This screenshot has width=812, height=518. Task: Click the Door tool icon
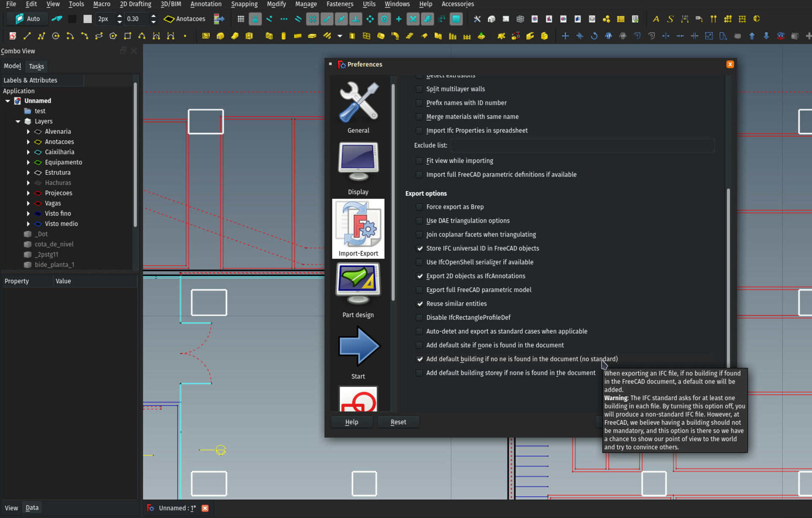(x=352, y=36)
